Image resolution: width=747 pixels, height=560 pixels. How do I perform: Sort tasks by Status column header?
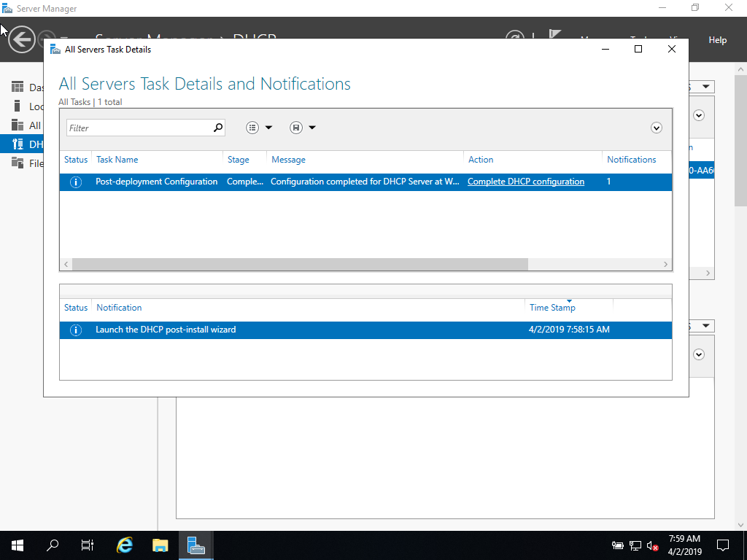76,160
